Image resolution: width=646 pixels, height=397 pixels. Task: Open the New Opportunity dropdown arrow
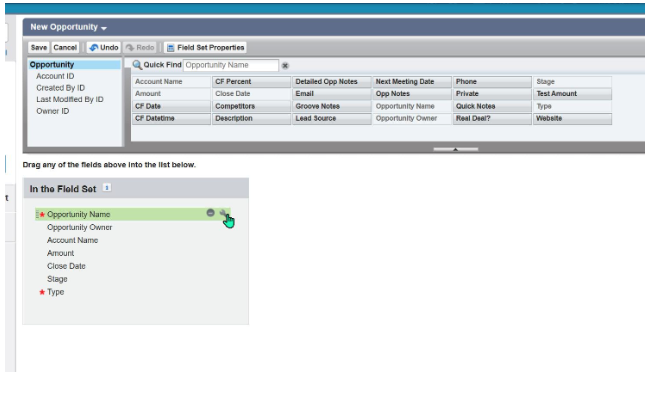(x=104, y=28)
